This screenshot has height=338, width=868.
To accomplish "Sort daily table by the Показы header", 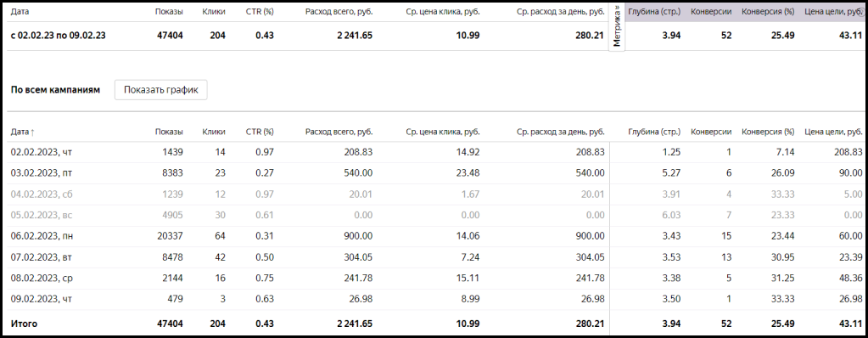I will pos(169,132).
